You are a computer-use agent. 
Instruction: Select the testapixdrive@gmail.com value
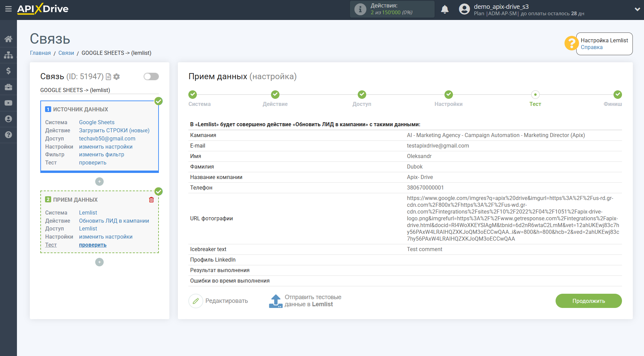coord(438,146)
